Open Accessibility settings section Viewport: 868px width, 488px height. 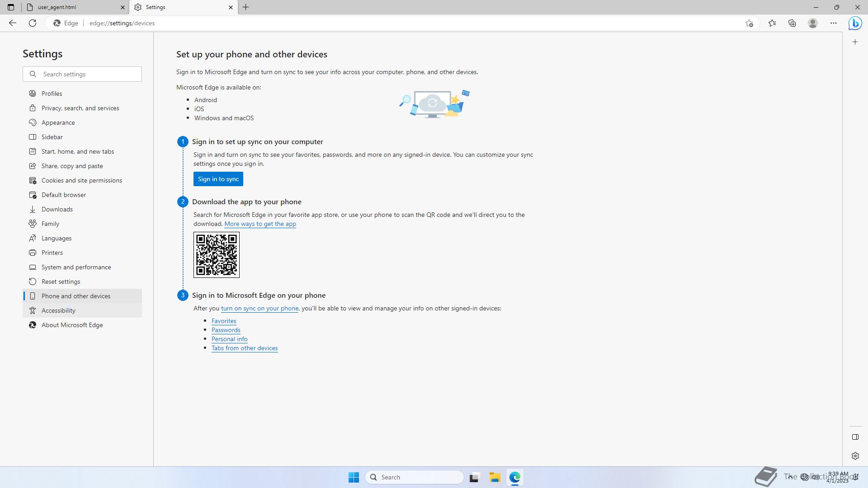point(82,310)
